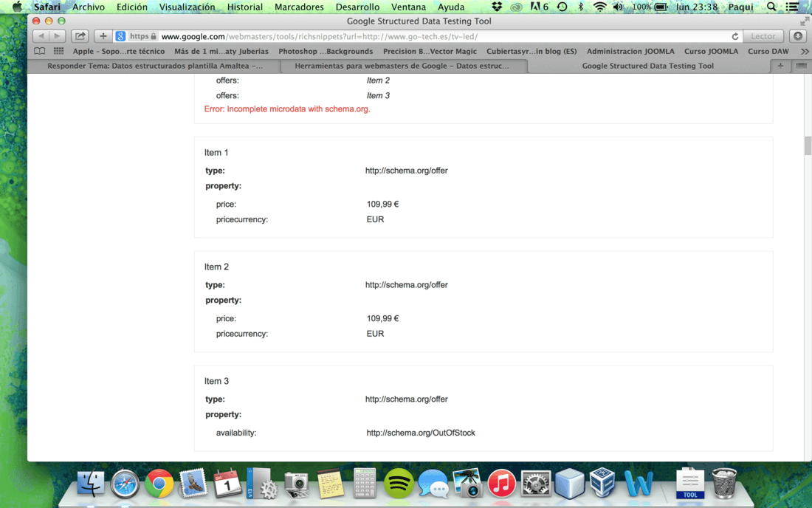
Task: Reload the page using the refresh icon
Action: point(734,36)
